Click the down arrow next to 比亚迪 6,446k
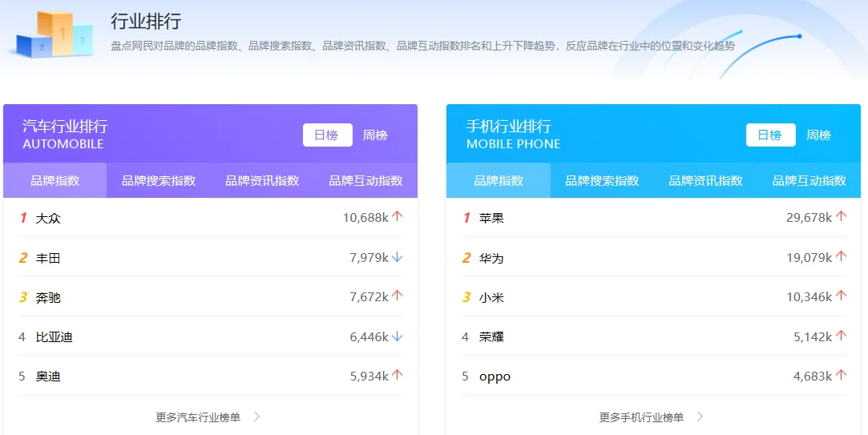868x435 pixels. coord(397,336)
